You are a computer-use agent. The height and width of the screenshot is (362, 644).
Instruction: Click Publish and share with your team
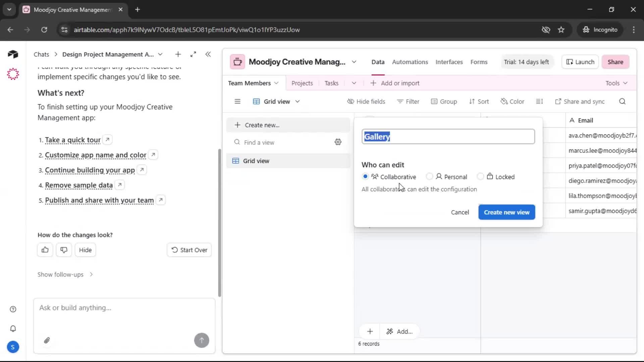click(99, 200)
